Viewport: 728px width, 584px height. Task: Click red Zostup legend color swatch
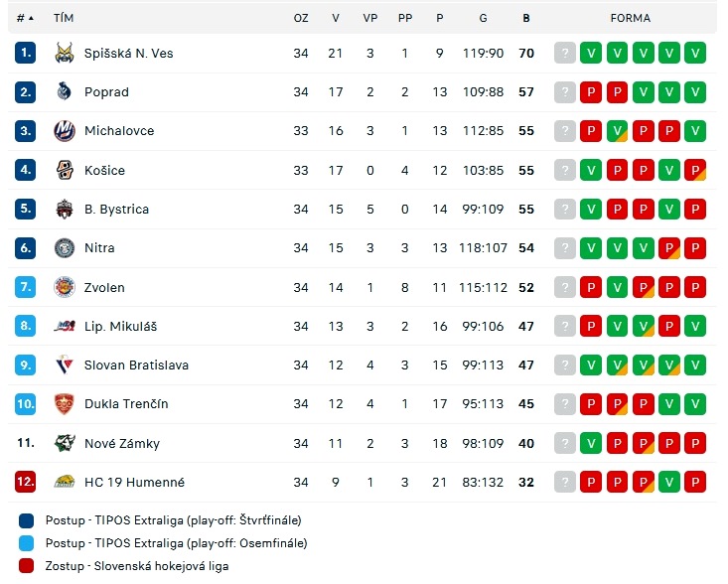pos(27,566)
